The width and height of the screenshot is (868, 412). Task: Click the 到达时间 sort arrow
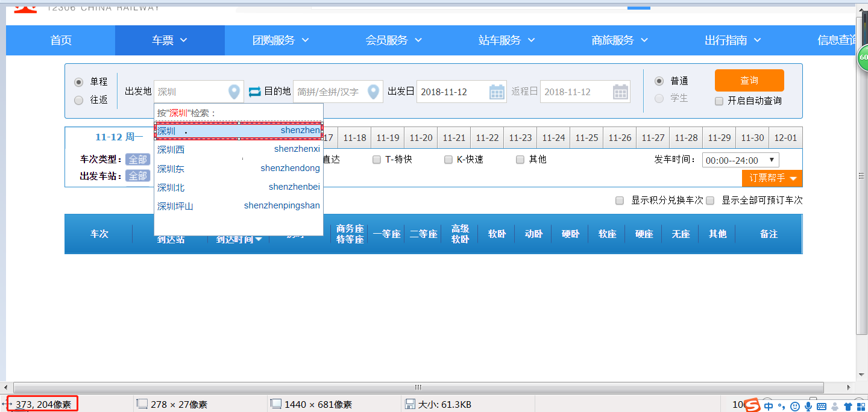pyautogui.click(x=259, y=238)
